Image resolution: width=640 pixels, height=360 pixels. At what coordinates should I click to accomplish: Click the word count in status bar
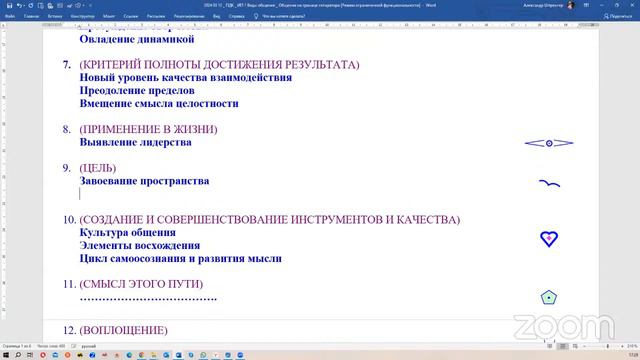(x=51, y=346)
